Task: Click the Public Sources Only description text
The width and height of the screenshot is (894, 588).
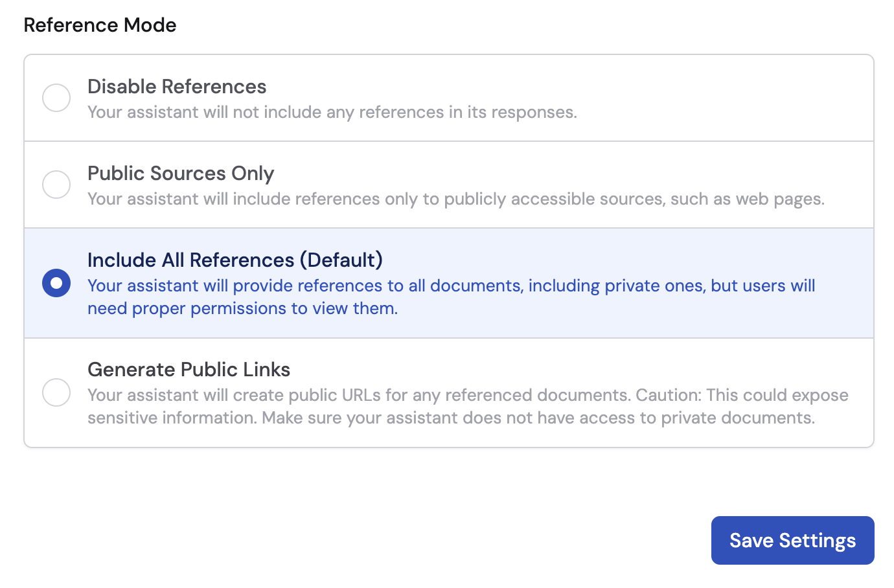Action: (x=455, y=199)
